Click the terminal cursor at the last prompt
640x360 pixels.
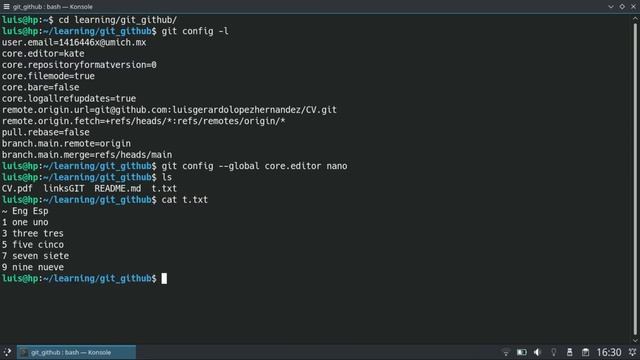(x=164, y=278)
